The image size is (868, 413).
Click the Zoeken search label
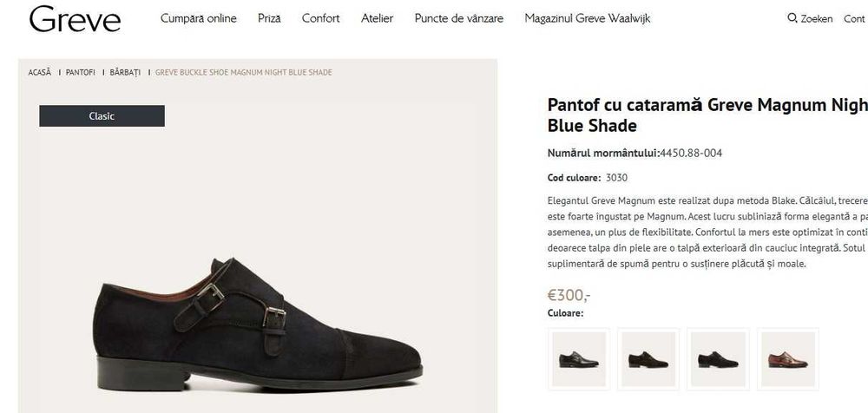[x=816, y=19]
